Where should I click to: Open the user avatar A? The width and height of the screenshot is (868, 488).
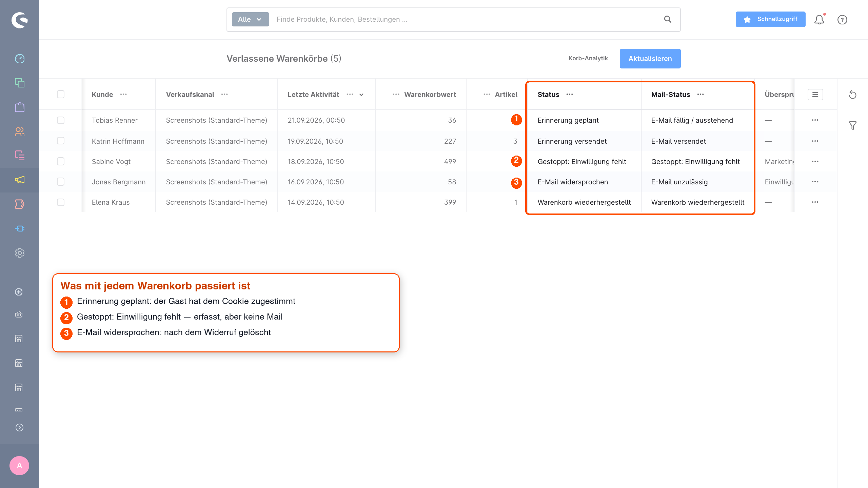(19, 466)
